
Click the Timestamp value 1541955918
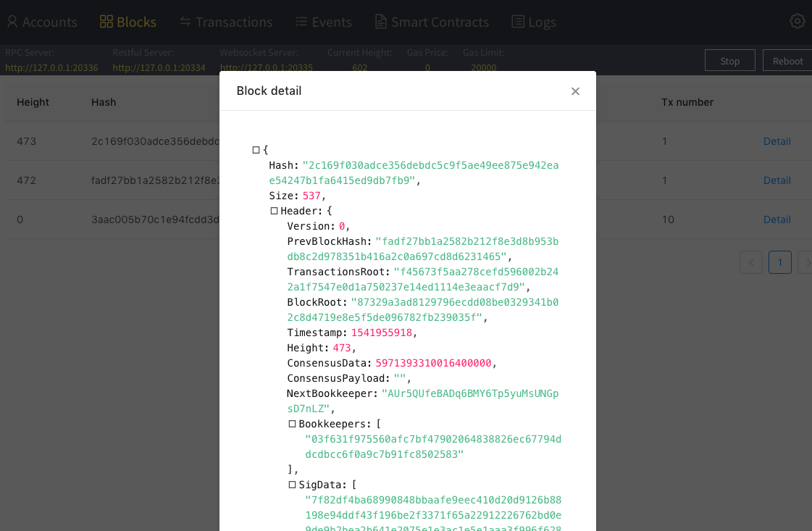click(x=382, y=333)
